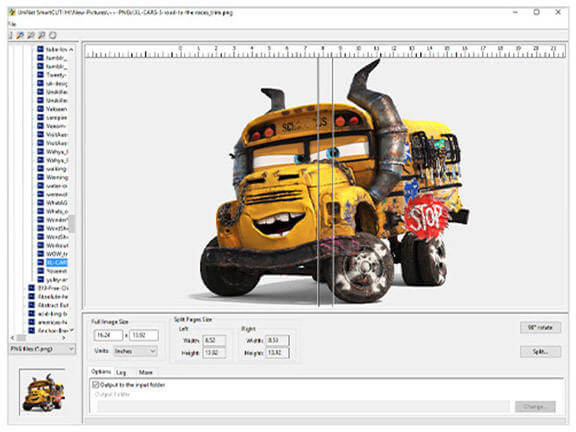576x432 pixels.
Task: Open the Units Inches dropdown
Action: pyautogui.click(x=135, y=351)
